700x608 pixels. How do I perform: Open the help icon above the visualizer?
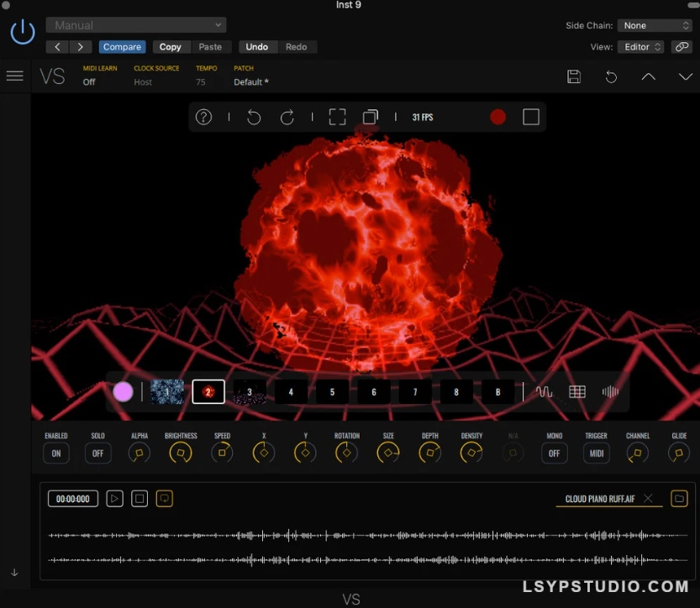coord(203,117)
